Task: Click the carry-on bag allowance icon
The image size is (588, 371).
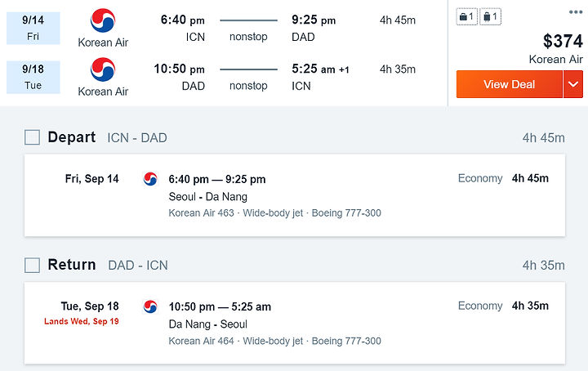Action: pyautogui.click(x=467, y=16)
